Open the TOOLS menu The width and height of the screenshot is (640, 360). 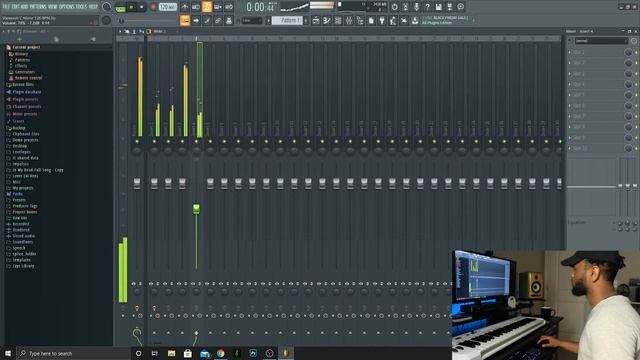point(82,7)
